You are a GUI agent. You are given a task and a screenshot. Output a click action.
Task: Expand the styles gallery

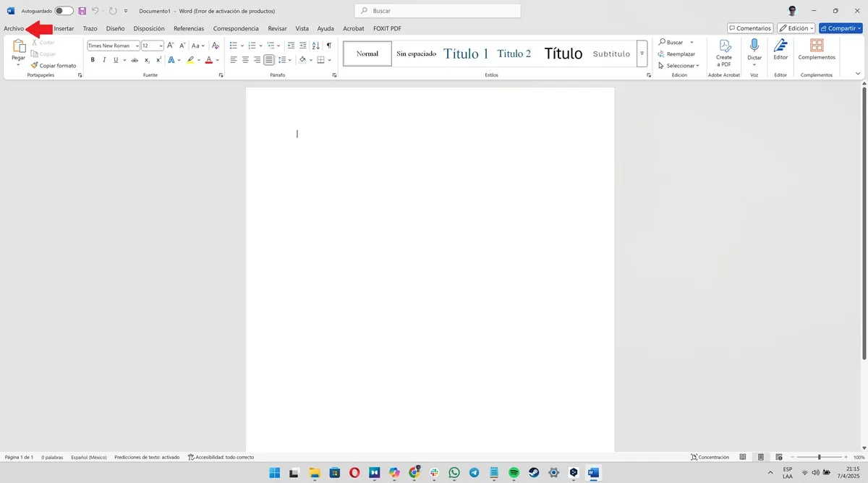click(642, 54)
